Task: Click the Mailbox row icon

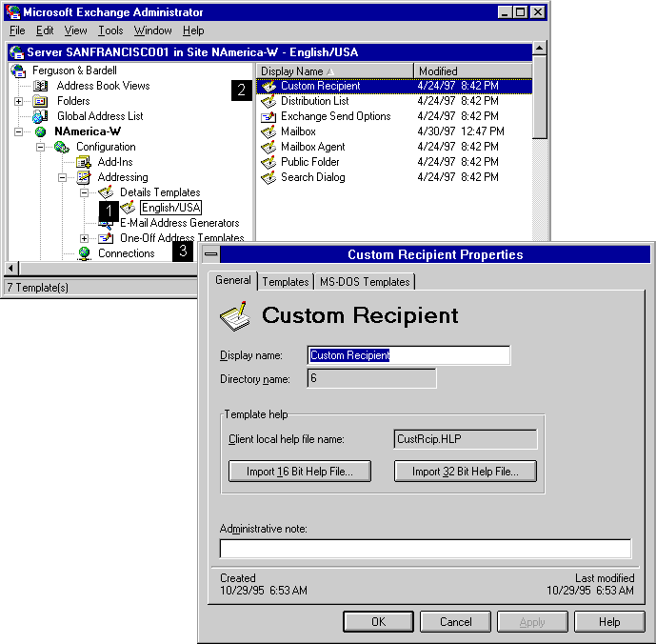Action: click(268, 131)
